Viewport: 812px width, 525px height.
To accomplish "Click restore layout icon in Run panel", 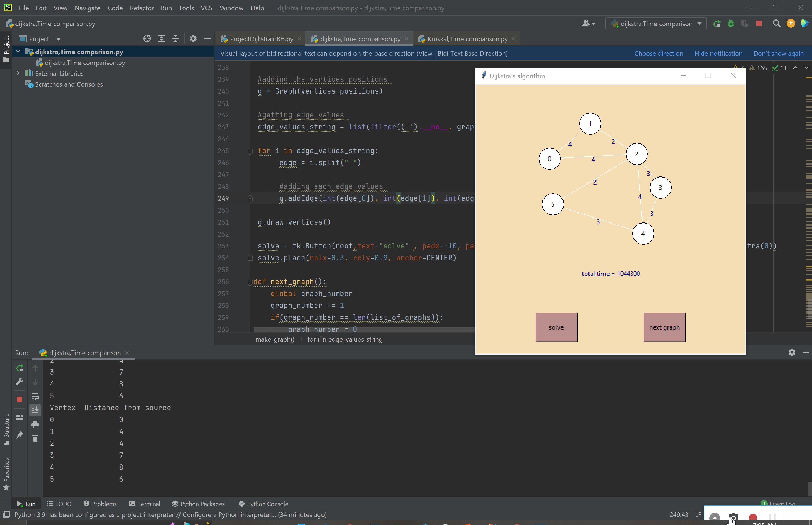I will tap(19, 417).
